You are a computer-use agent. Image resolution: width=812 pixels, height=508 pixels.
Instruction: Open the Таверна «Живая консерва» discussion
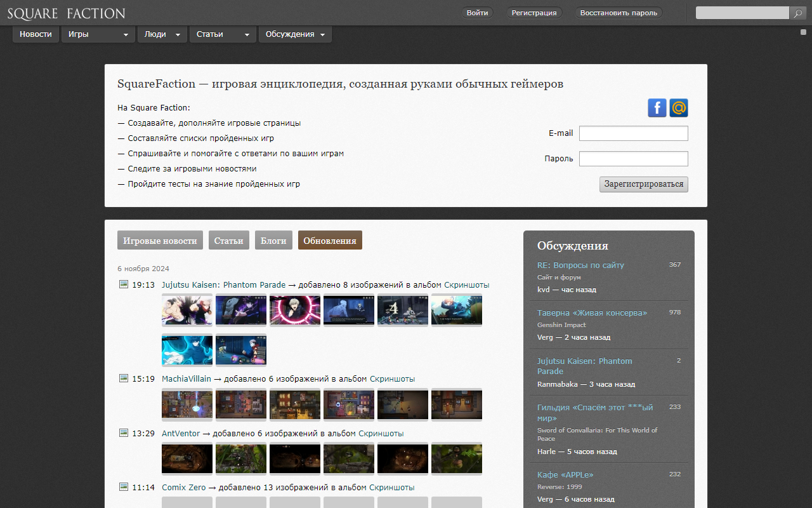(592, 312)
